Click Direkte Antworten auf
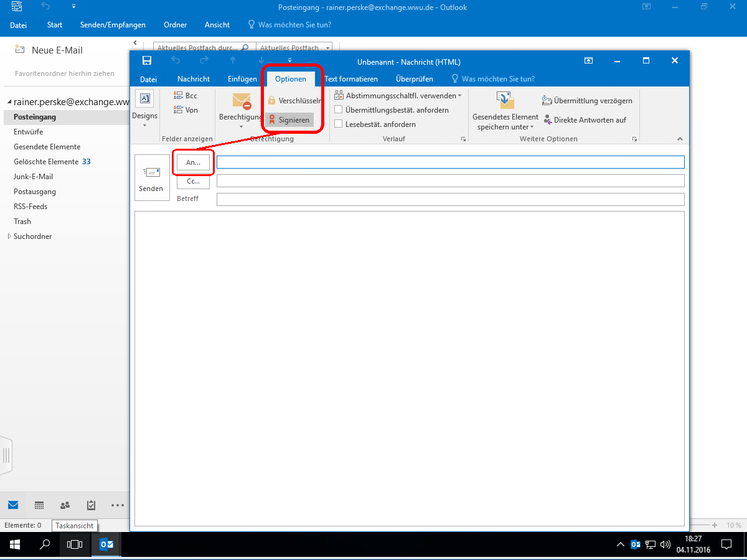 585,119
